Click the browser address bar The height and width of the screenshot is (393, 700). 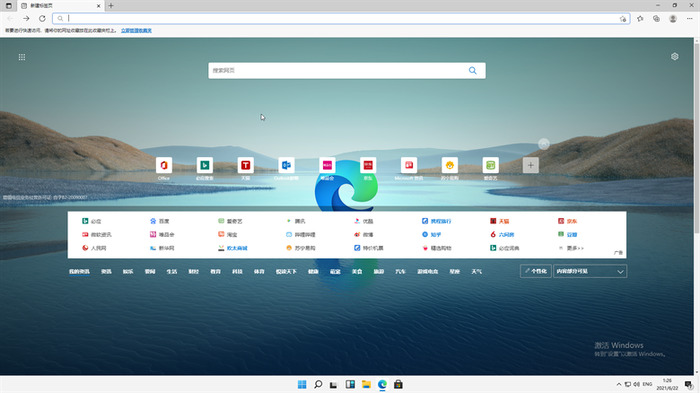tap(341, 18)
